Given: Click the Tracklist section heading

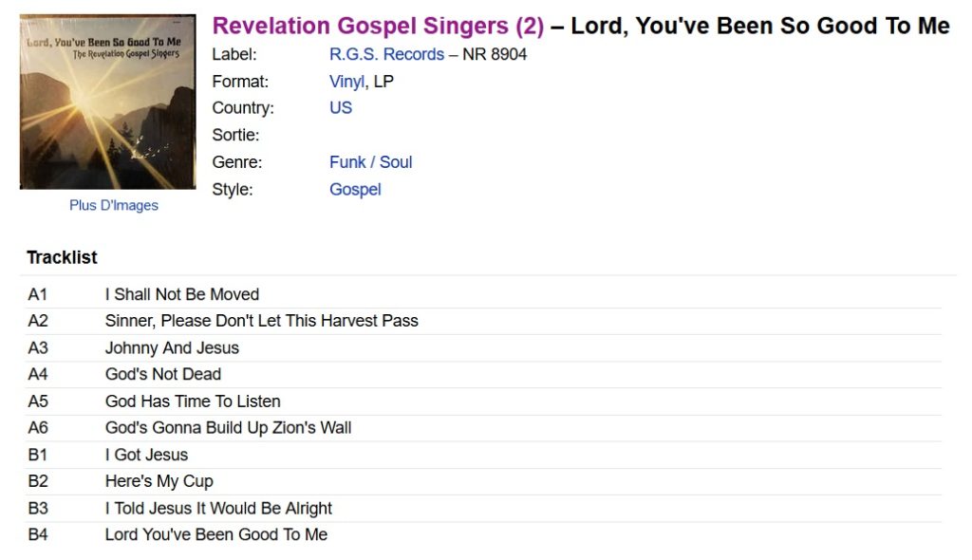Looking at the screenshot, I should click(x=62, y=257).
